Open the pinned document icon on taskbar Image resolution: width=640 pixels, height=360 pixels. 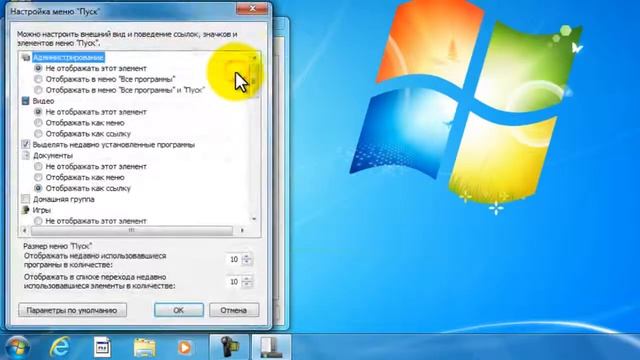pos(102,347)
